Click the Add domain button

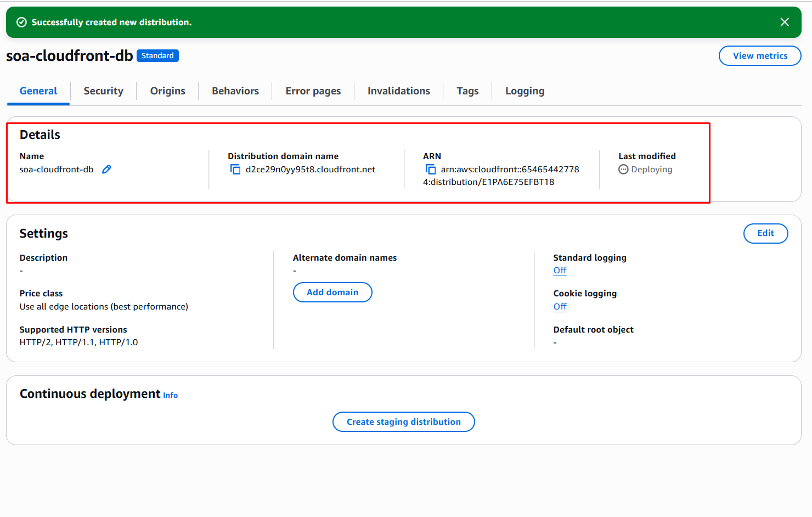click(x=332, y=293)
